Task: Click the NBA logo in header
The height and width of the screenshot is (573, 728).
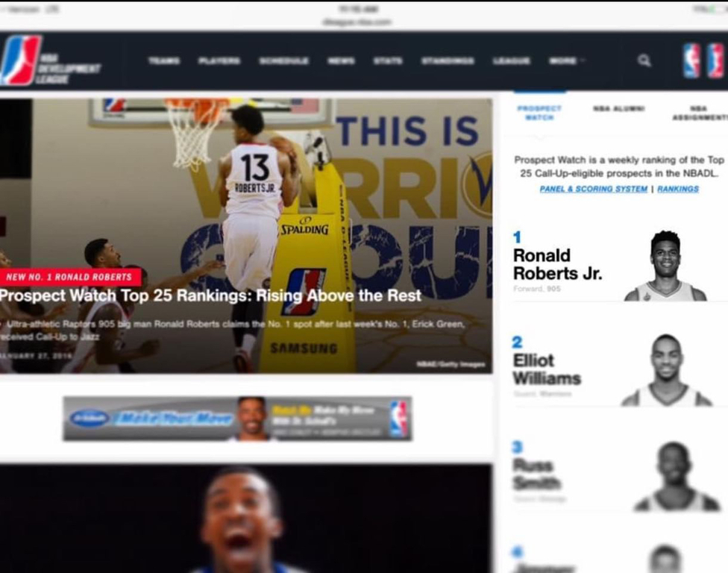Action: point(691,60)
